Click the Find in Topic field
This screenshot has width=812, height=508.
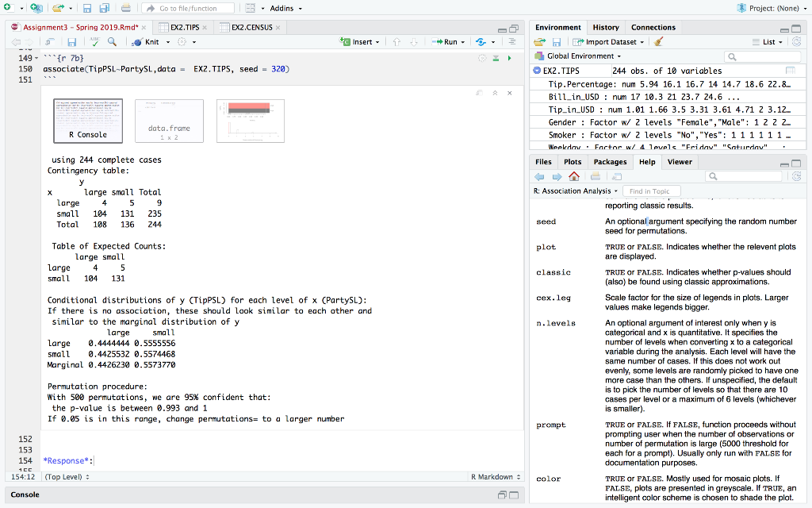(x=652, y=191)
